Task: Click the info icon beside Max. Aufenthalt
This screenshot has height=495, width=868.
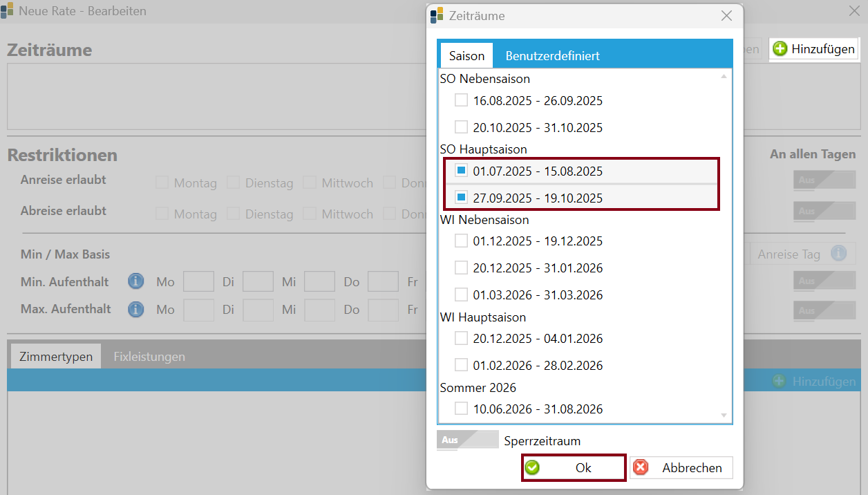Action: click(x=136, y=309)
